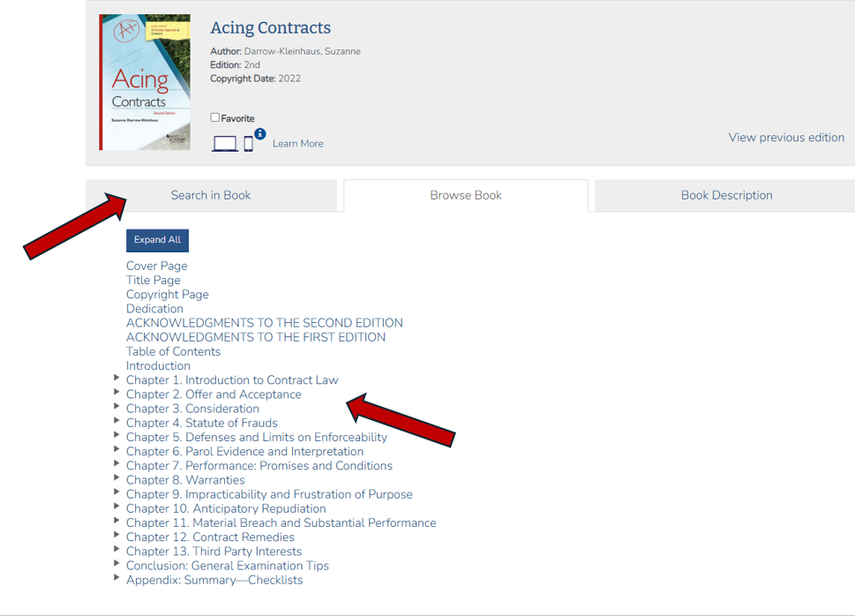Image resolution: width=855 pixels, height=616 pixels.
Task: Click the laptop device icon
Action: (224, 144)
